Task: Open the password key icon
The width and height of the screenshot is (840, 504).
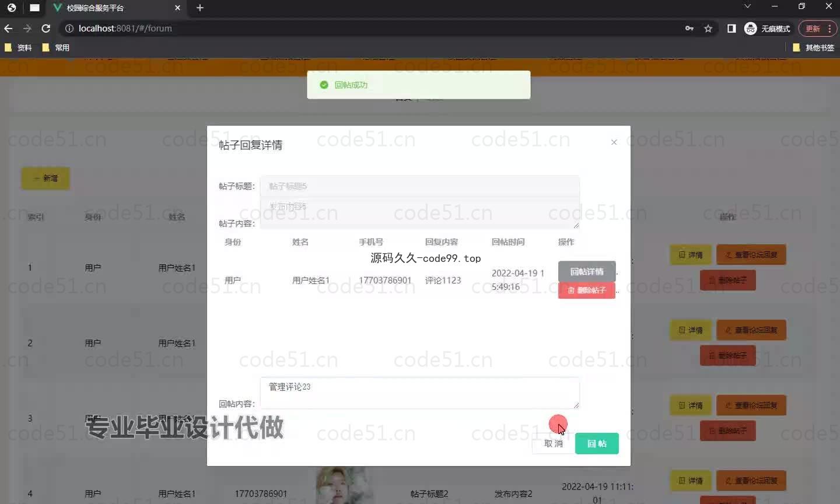Action: click(x=689, y=28)
